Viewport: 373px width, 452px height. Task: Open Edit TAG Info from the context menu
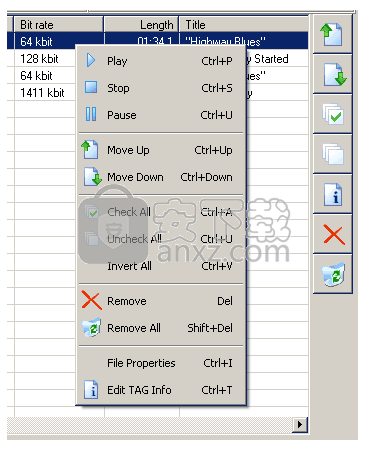tap(161, 390)
